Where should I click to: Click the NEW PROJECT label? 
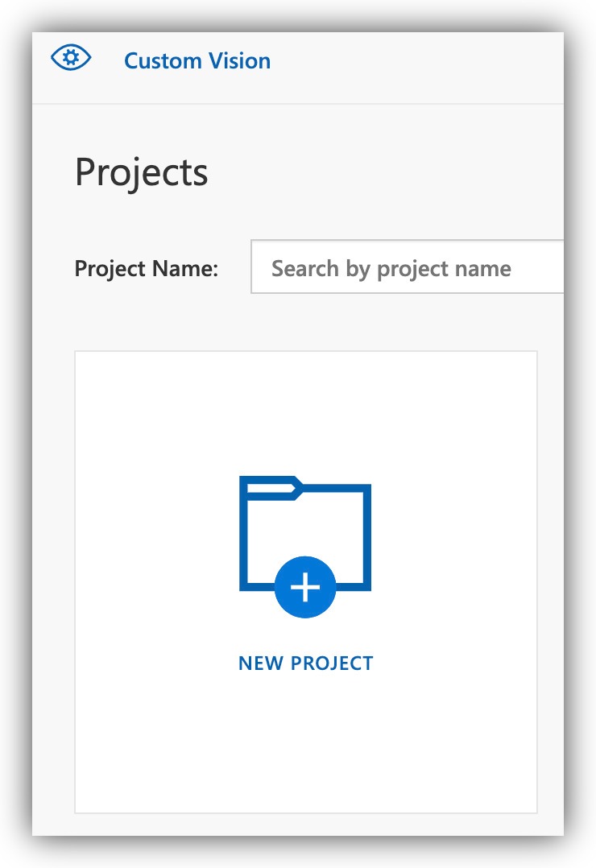pyautogui.click(x=304, y=663)
